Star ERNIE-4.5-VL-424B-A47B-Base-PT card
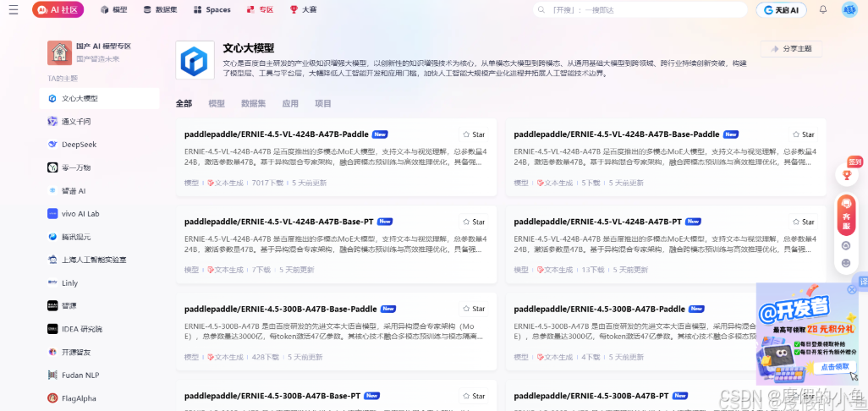The image size is (868, 411). [474, 222]
